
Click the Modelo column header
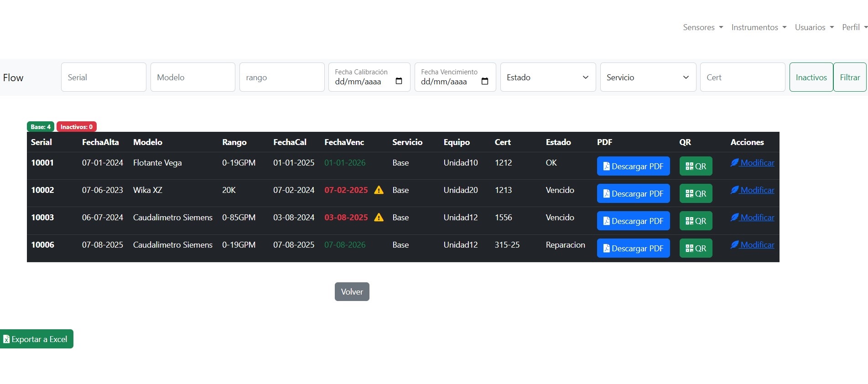pyautogui.click(x=148, y=142)
